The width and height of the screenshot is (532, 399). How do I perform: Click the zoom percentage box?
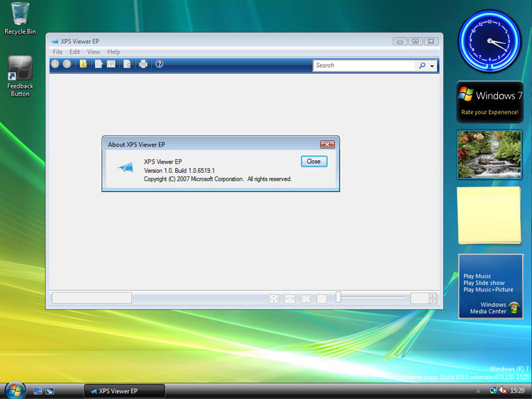(420, 298)
